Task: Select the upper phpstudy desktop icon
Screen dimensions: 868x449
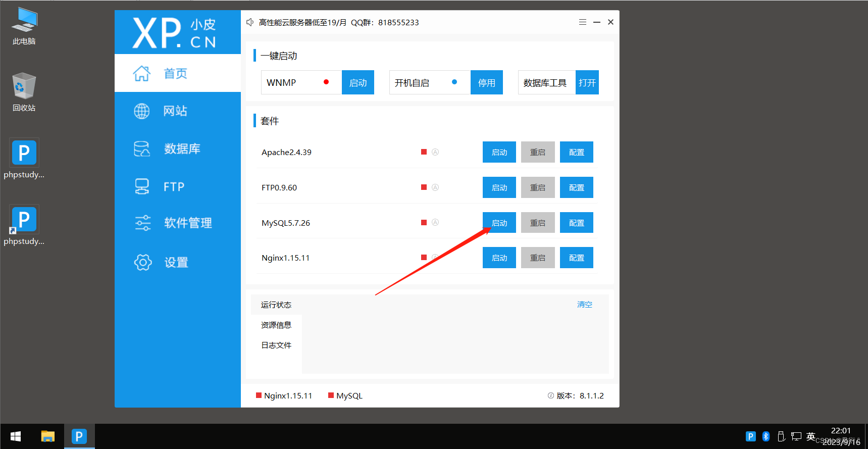Action: tap(24, 159)
